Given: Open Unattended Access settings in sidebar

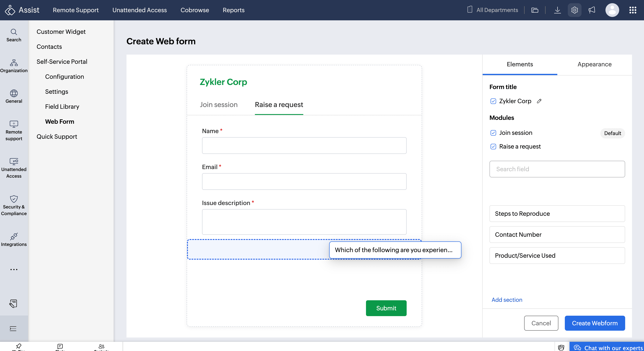Looking at the screenshot, I should (x=14, y=168).
